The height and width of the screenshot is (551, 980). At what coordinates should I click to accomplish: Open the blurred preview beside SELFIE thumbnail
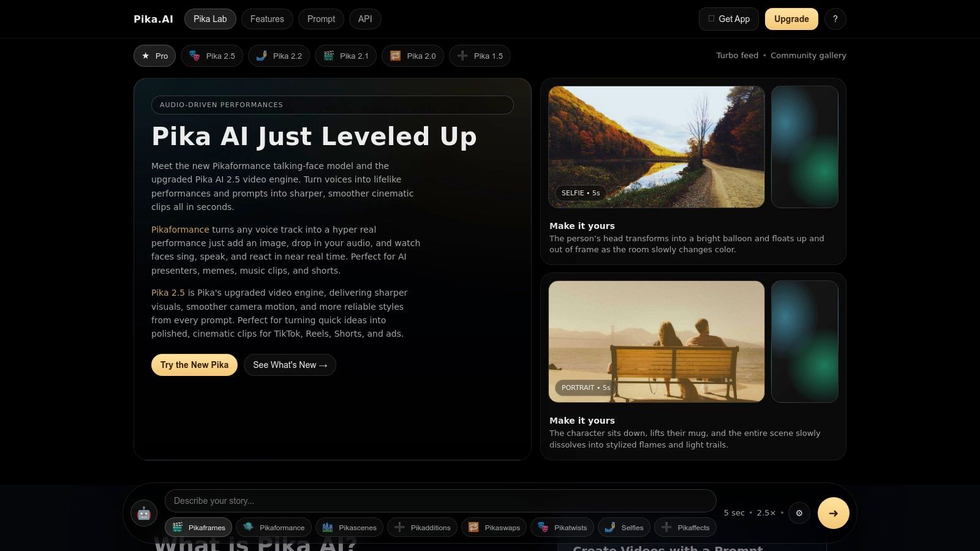(x=805, y=147)
